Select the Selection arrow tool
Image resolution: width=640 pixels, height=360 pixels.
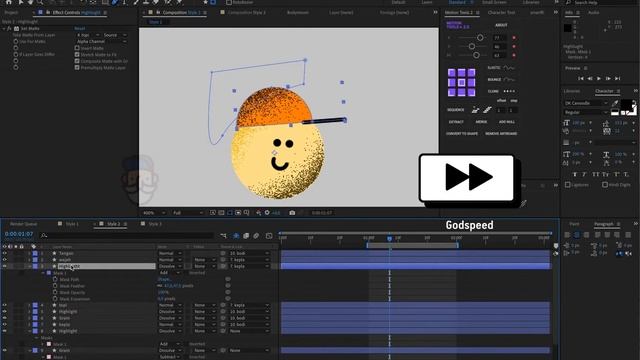(x=21, y=2)
